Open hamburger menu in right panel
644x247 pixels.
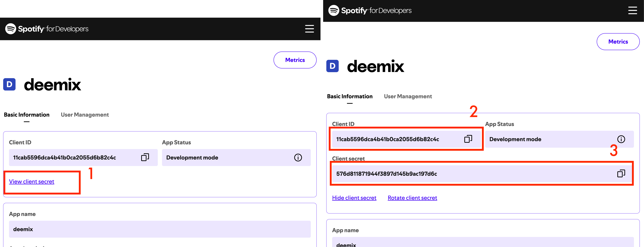tap(633, 11)
